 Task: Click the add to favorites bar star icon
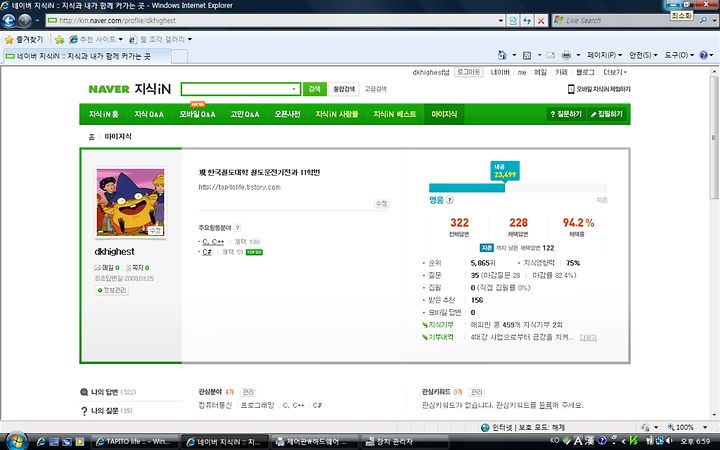[x=59, y=39]
